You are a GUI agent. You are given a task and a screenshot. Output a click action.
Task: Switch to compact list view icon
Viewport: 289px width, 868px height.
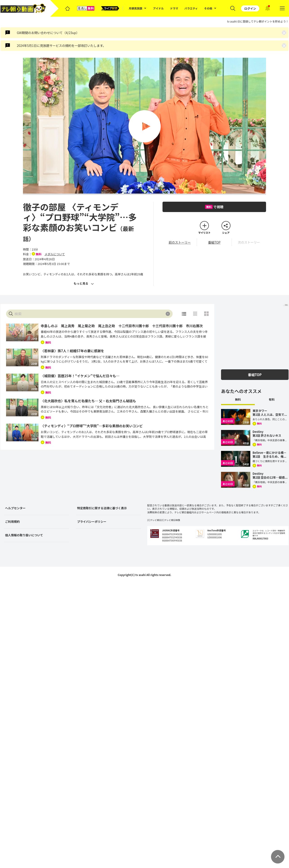(195, 314)
